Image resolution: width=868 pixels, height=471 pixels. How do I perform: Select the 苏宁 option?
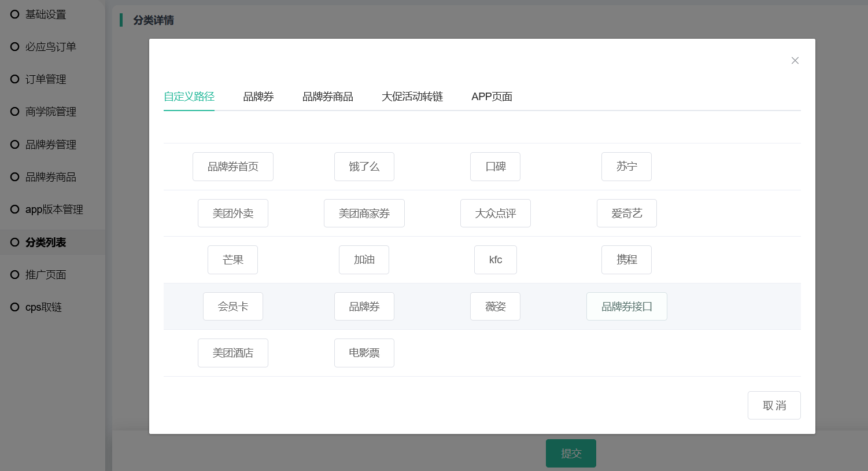point(627,167)
